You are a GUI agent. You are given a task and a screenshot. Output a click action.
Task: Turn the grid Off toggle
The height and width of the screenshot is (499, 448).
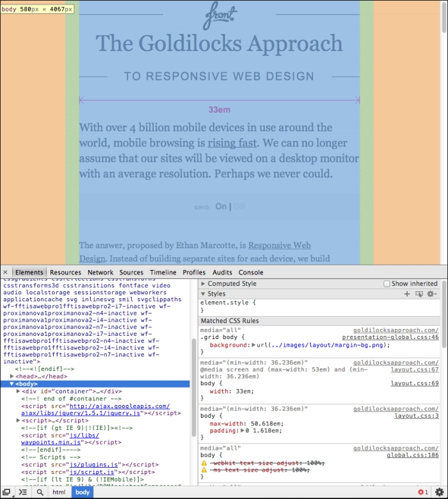pyautogui.click(x=239, y=207)
